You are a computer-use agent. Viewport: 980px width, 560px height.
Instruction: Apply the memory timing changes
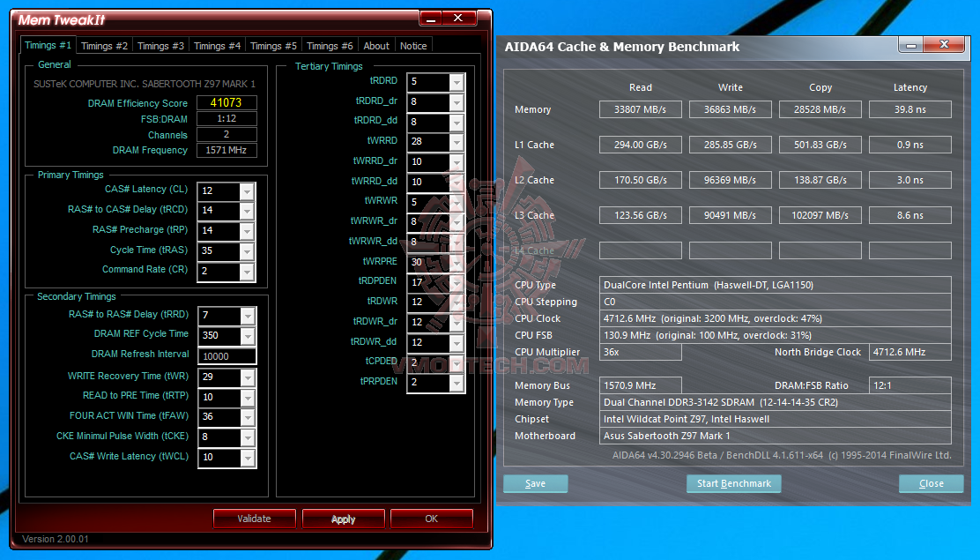[343, 519]
